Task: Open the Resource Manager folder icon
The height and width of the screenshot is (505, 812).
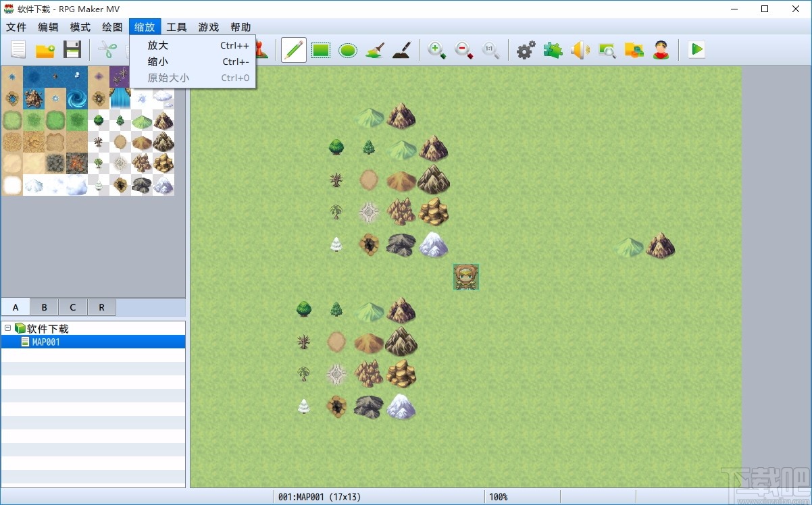Action: [x=634, y=50]
